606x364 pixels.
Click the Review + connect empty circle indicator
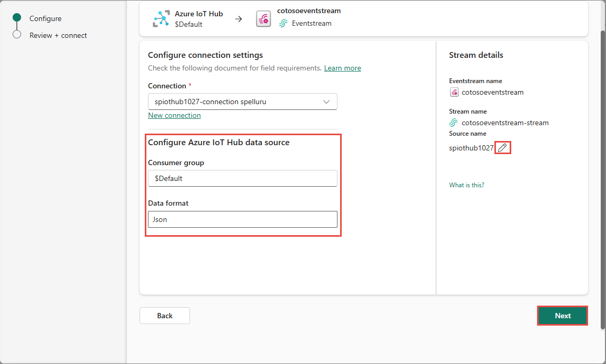click(x=17, y=34)
